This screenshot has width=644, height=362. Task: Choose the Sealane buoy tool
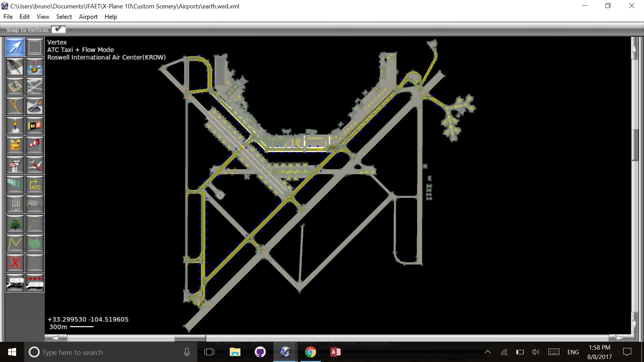click(x=35, y=66)
